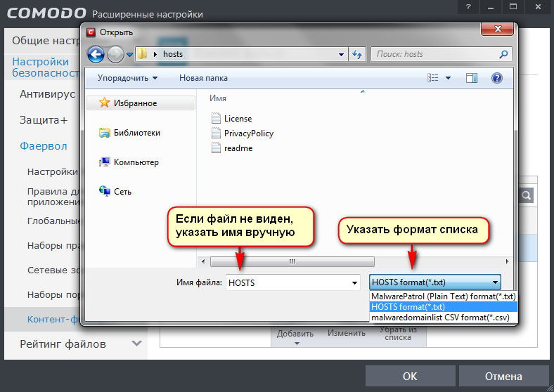Click the folder icon in address bar
This screenshot has height=392, width=554.
(143, 54)
